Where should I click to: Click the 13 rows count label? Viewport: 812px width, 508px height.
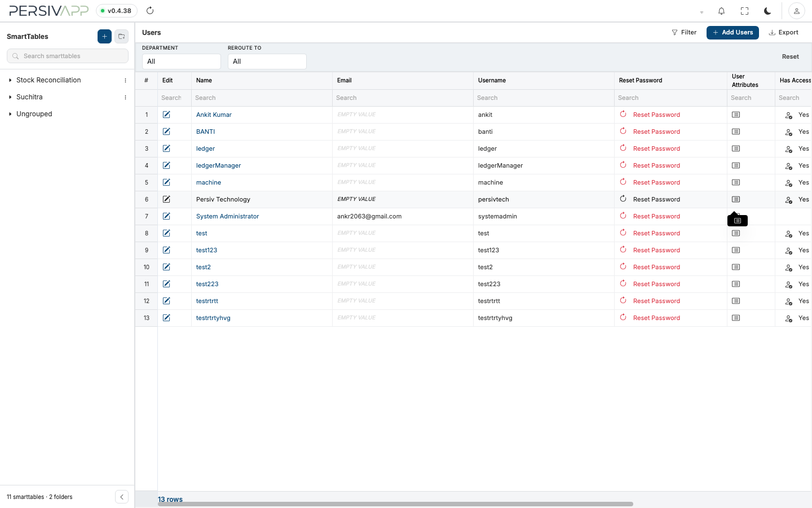coord(170,499)
